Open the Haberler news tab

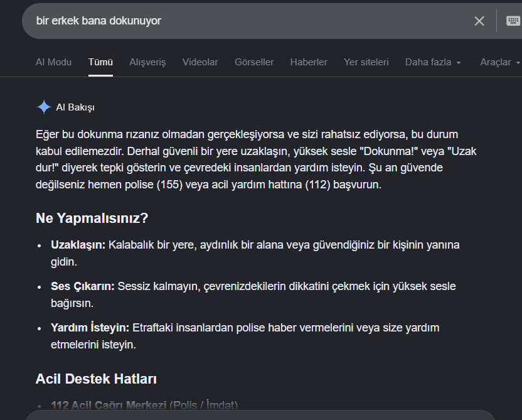pos(309,62)
